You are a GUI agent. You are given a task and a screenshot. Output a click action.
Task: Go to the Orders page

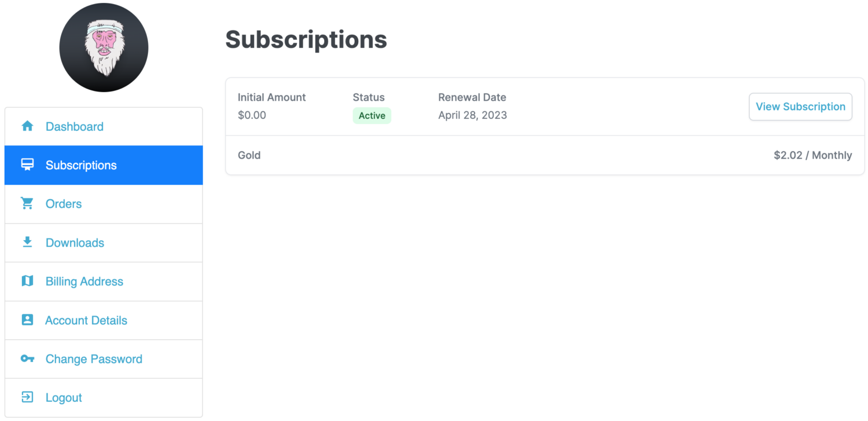coord(104,204)
